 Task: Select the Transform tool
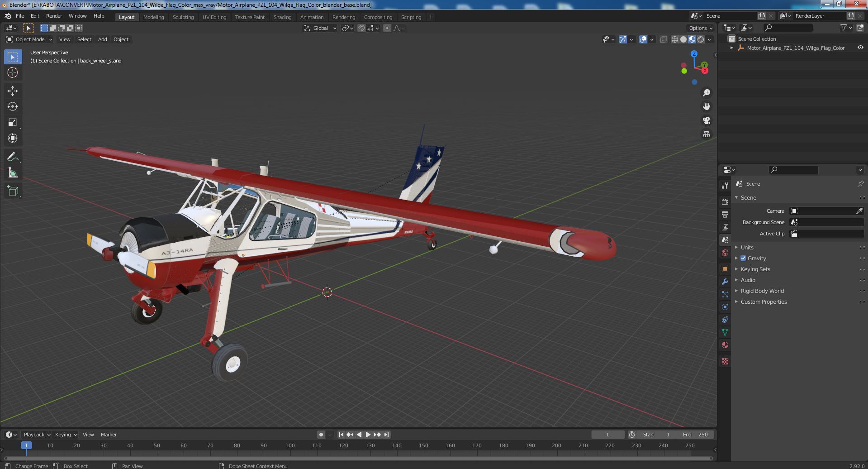pyautogui.click(x=13, y=138)
